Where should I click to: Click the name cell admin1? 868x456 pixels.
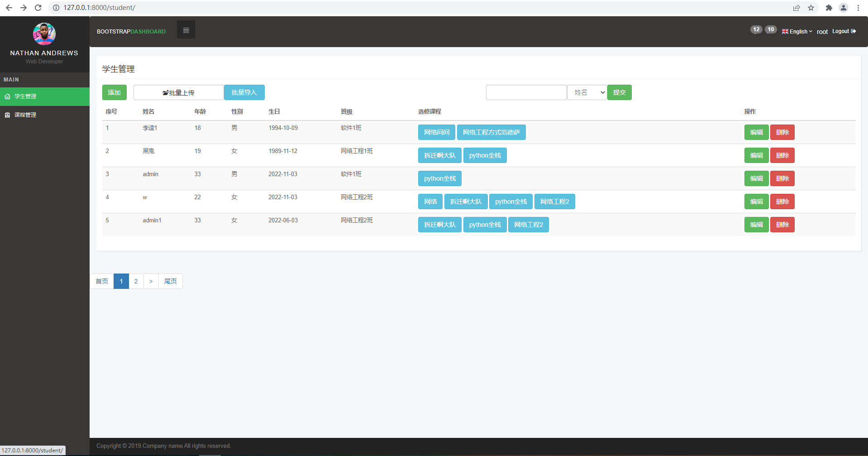(152, 221)
